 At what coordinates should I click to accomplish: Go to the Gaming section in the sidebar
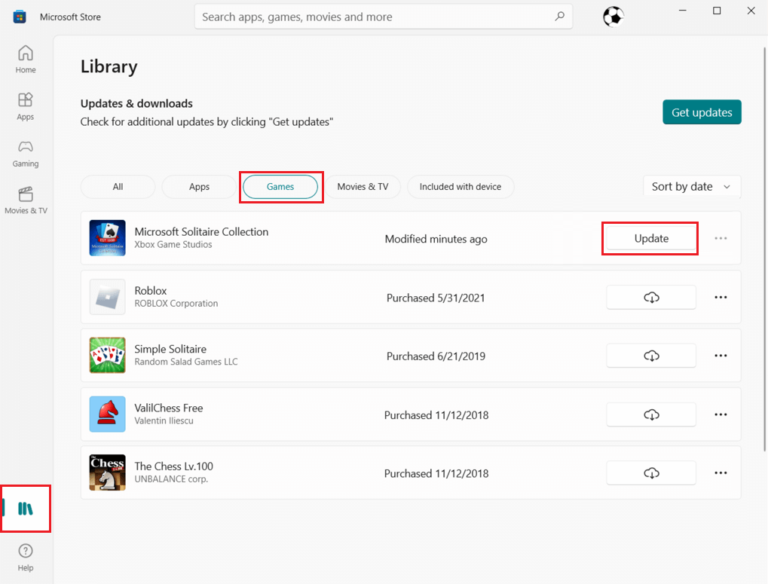point(25,153)
